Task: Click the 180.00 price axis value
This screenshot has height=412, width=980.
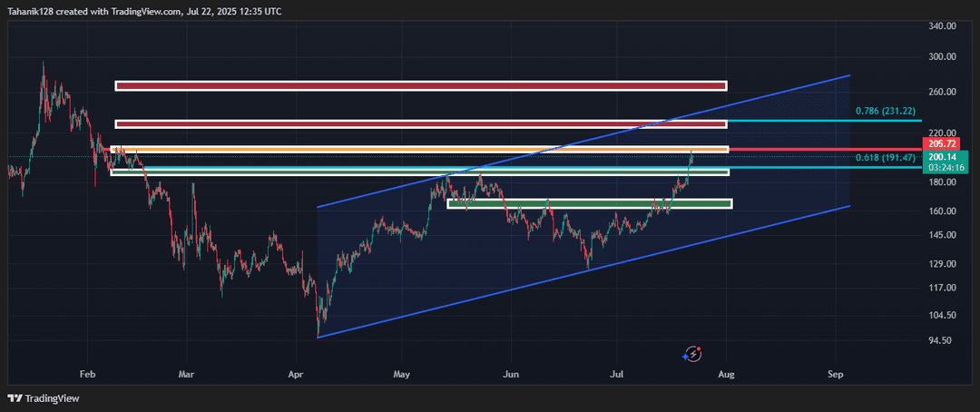Action: click(x=943, y=181)
